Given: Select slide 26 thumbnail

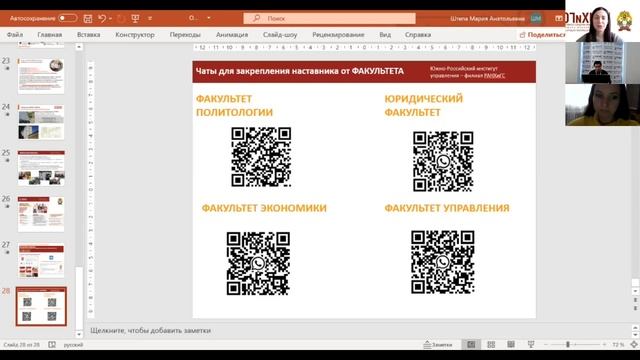Looking at the screenshot, I should pos(41,214).
